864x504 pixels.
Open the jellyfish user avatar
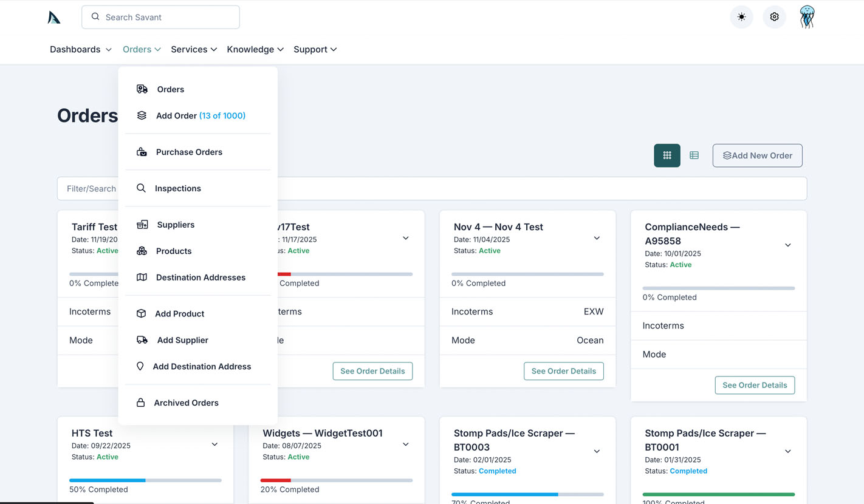[807, 17]
